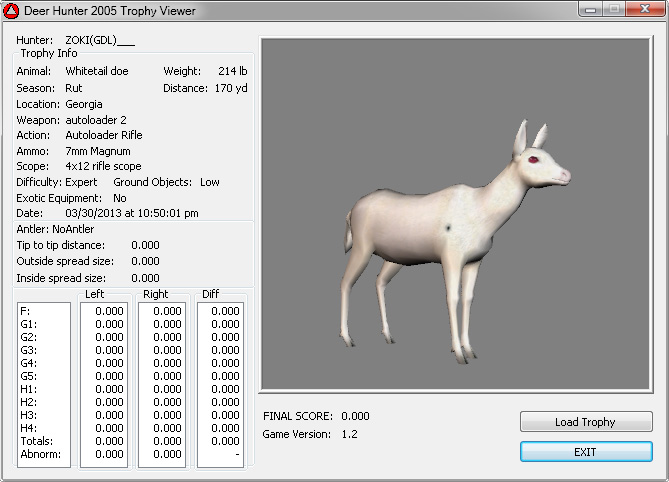Click the H1: row label
Viewport: 669px width, 482px height.
click(x=29, y=389)
